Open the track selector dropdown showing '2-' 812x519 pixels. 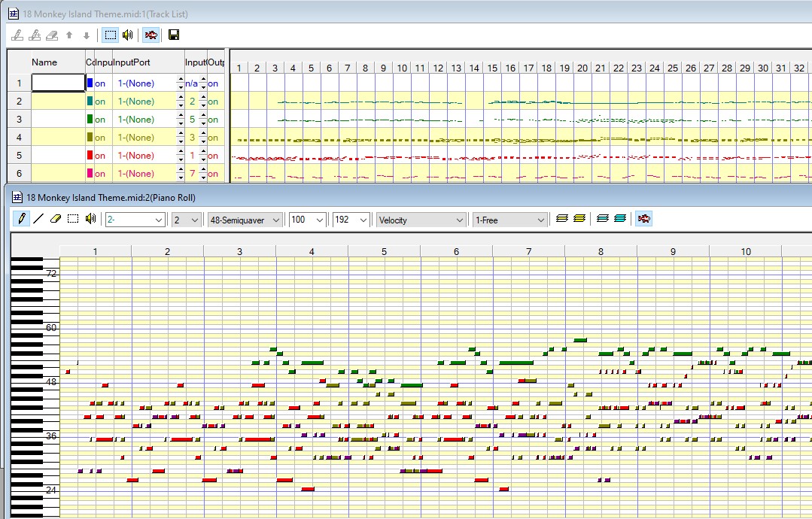point(135,220)
